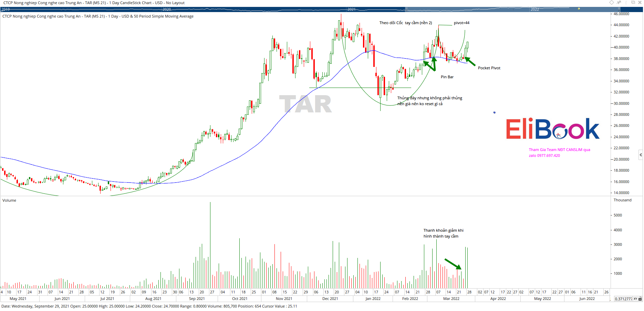Toggle the XY scale mode button
The height and width of the screenshot is (311, 644).
(x=635, y=299)
